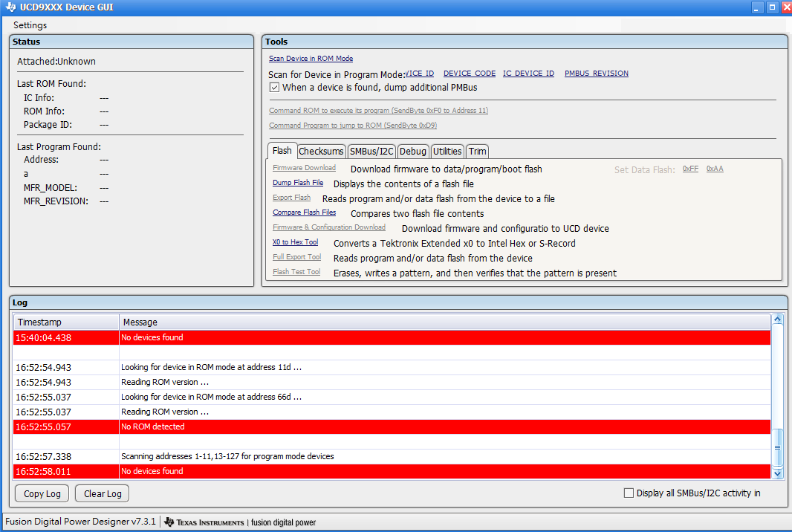Enable Display all SMBus/I2C activity checkbox
The width and height of the screenshot is (792, 532).
click(x=629, y=493)
